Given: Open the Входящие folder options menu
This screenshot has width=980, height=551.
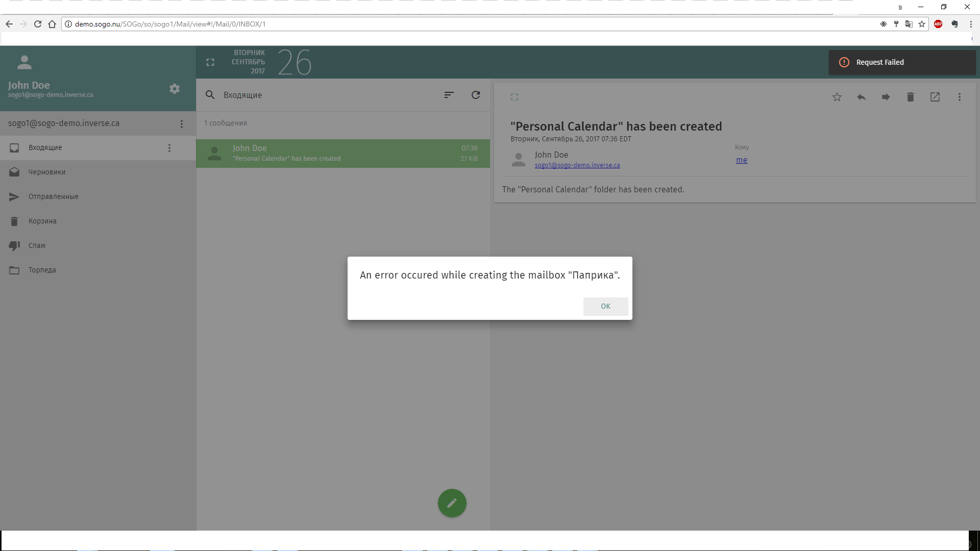Looking at the screenshot, I should (x=169, y=148).
